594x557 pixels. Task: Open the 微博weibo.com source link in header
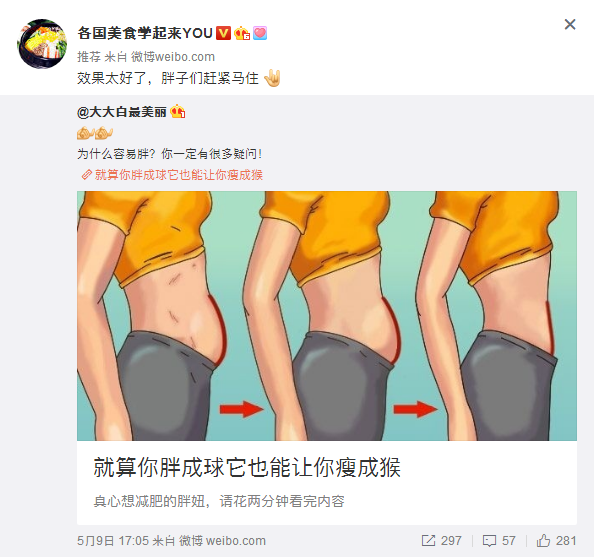click(173, 57)
